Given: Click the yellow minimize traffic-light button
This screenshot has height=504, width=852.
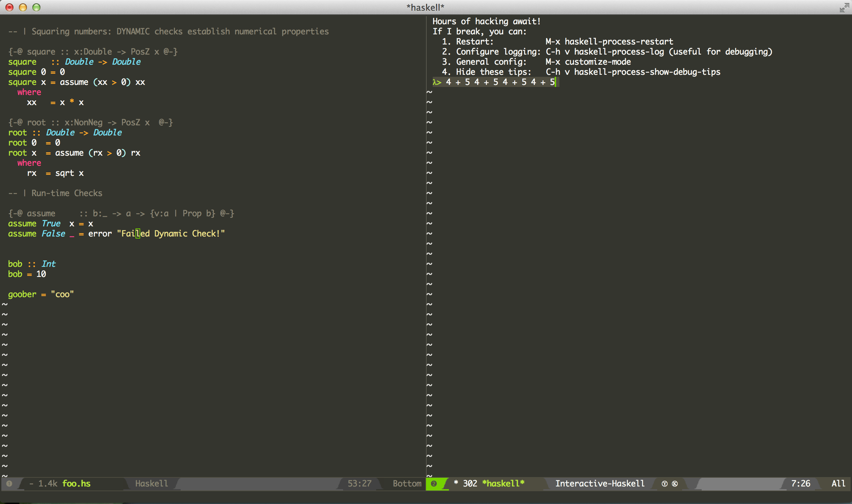Looking at the screenshot, I should pos(23,7).
